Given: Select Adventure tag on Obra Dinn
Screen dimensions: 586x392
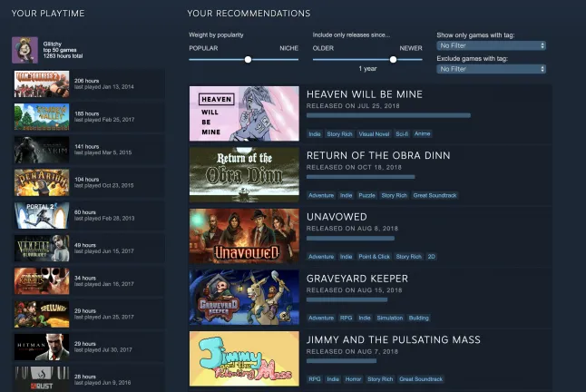Looking at the screenshot, I should pos(321,195).
